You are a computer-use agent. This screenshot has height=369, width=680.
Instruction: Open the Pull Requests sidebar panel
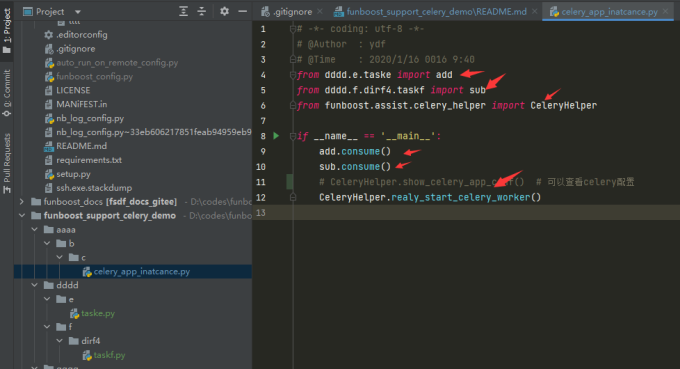click(x=7, y=163)
